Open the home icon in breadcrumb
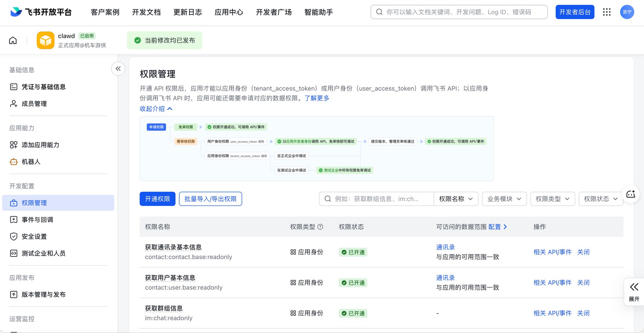Viewport: 644px width, 333px height. pyautogui.click(x=13, y=40)
